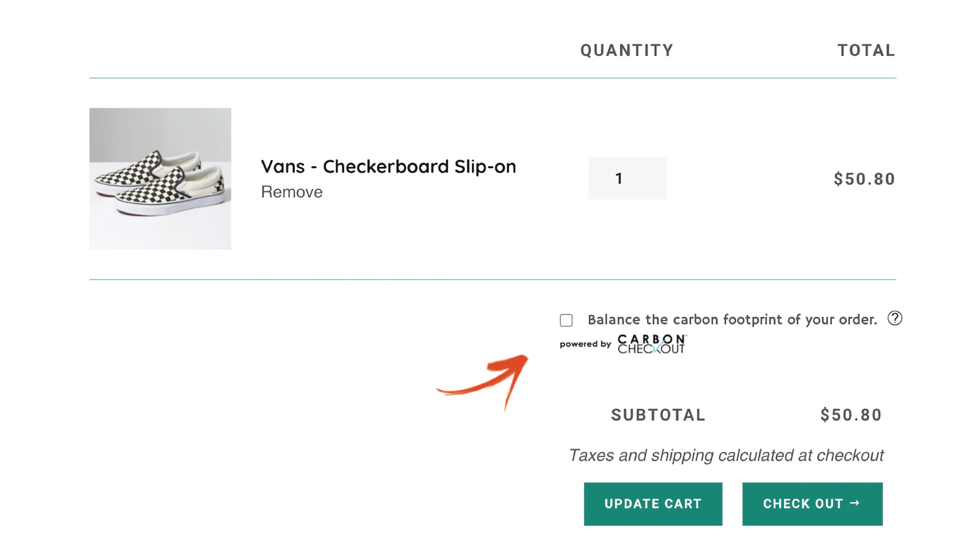Click the subtotal amount $50.80
Image resolution: width=980 pixels, height=551 pixels.
[851, 415]
